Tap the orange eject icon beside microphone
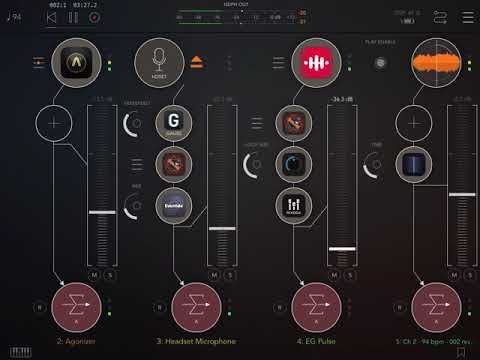Image resolution: width=480 pixels, height=360 pixels. coord(197,62)
